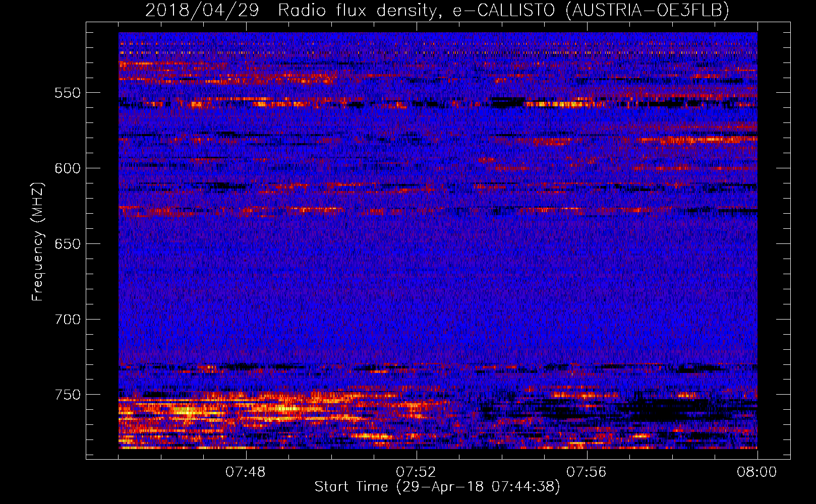
Task: Click the 750 frequency axis label
Action: tap(67, 395)
